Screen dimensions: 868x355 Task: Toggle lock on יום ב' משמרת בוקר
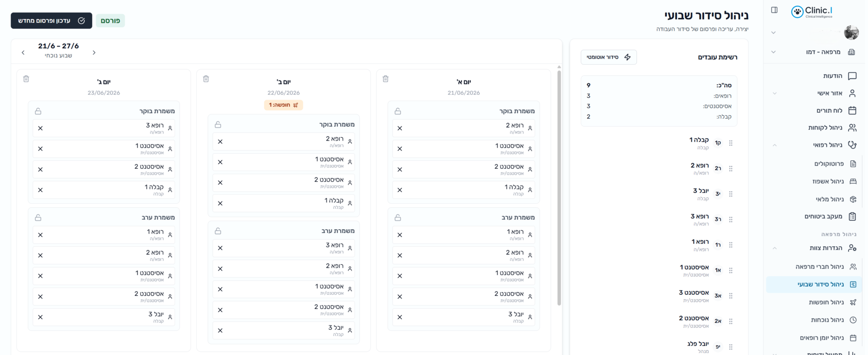click(218, 125)
